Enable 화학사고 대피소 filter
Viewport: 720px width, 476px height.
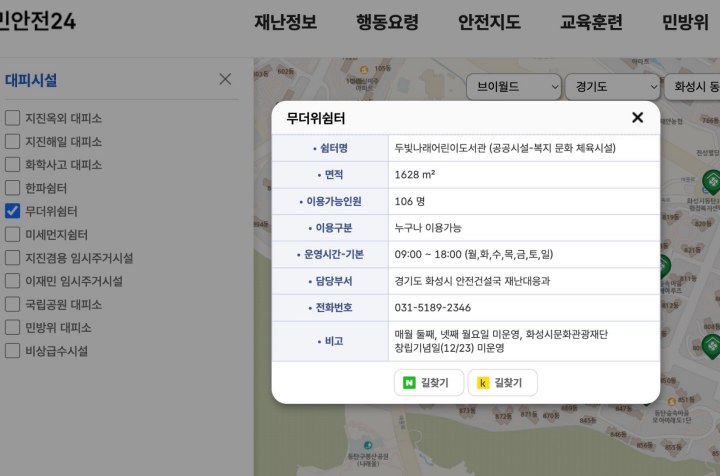tap(12, 164)
